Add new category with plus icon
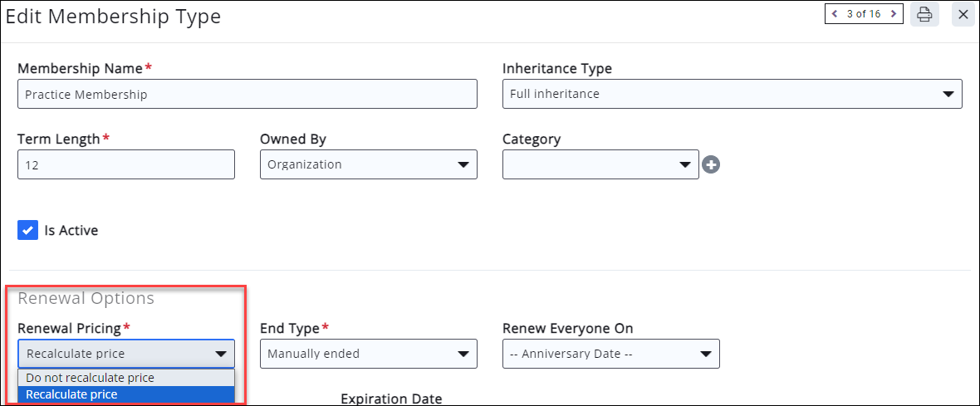The image size is (980, 406). [711, 165]
